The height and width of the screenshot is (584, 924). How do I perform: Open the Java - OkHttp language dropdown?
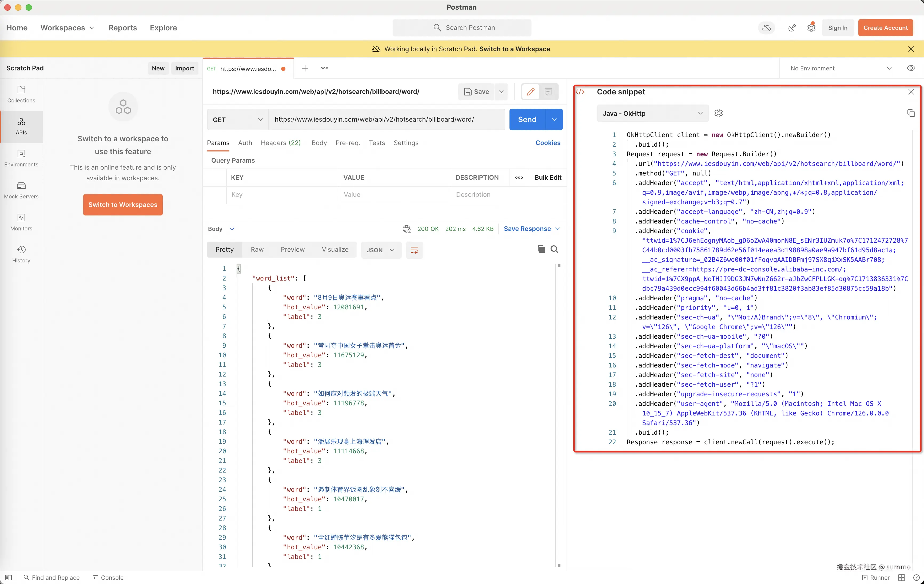pyautogui.click(x=652, y=113)
